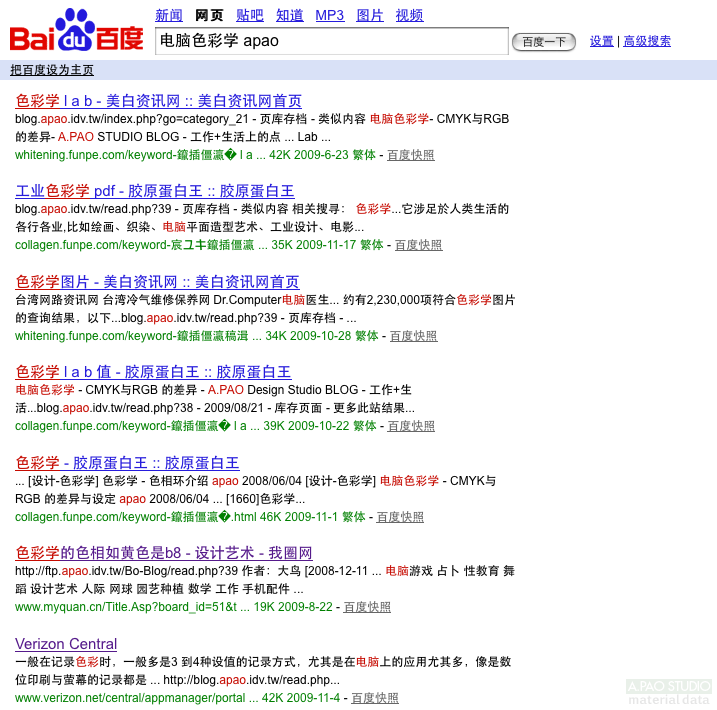Open 百度快照 for 2009-8-22 result
This screenshot has height=710, width=717.
367,607
